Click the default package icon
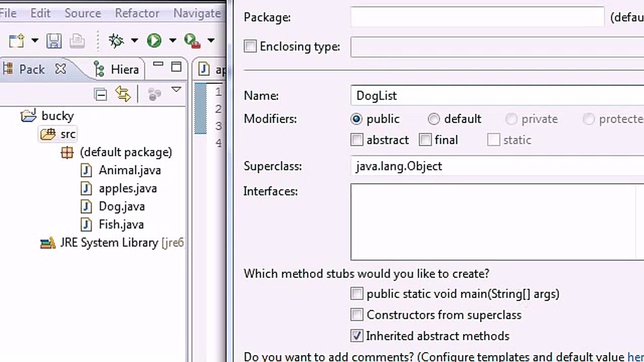 coord(67,152)
